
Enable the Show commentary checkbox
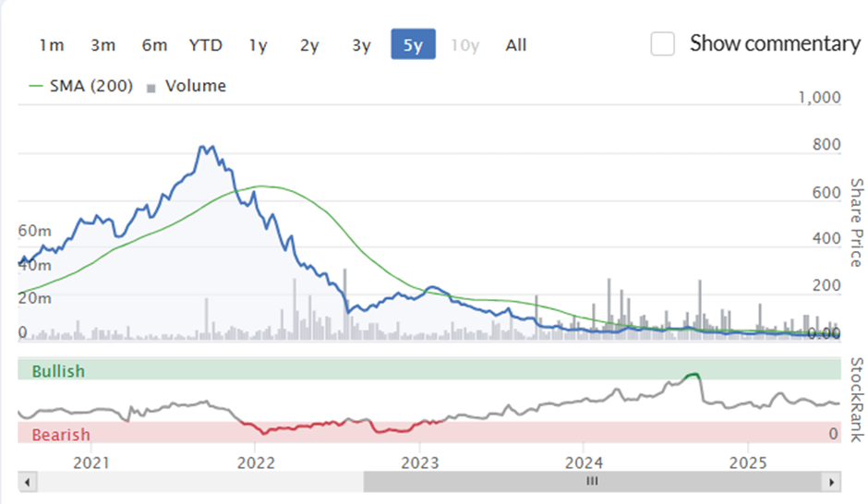[x=663, y=43]
